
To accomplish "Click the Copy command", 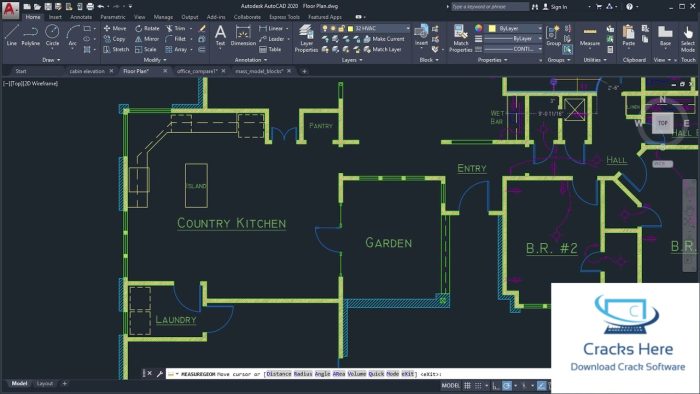I will point(115,39).
